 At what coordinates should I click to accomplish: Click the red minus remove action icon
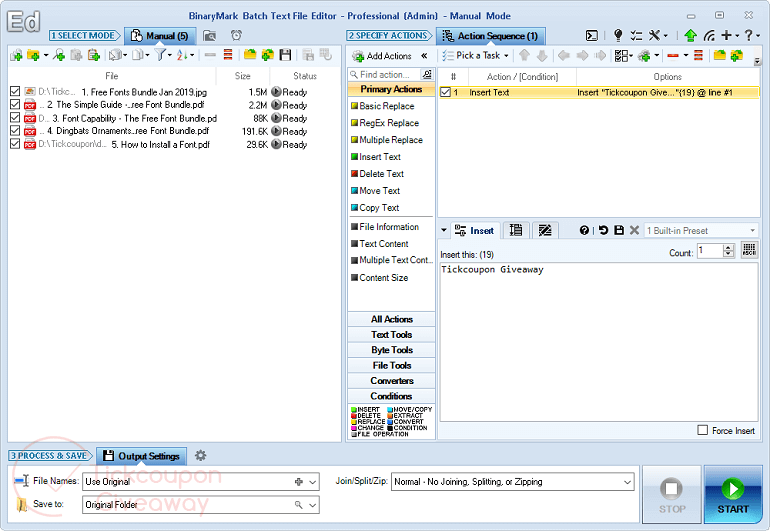click(x=673, y=56)
